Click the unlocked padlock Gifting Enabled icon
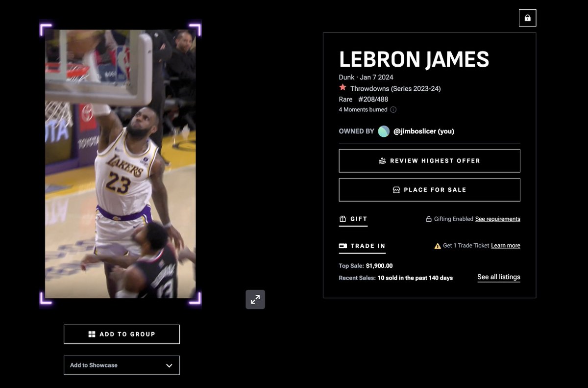The height and width of the screenshot is (388, 588). [429, 219]
